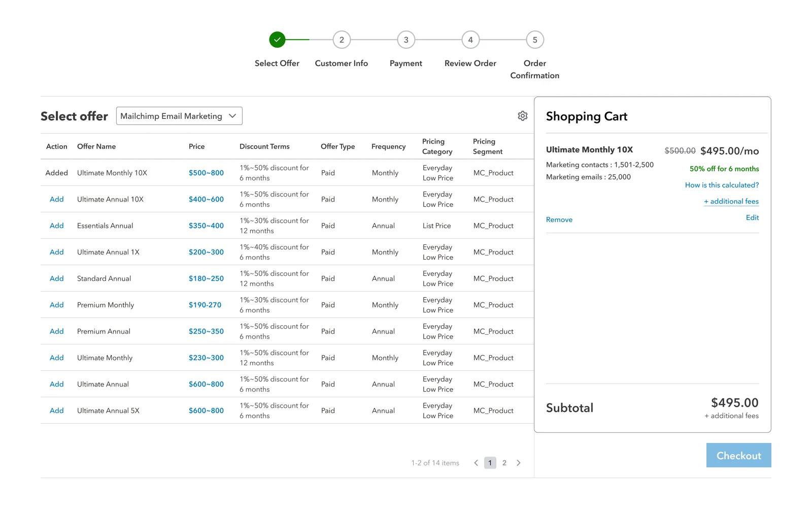
Task: Add the Premium Annual offer
Action: click(x=57, y=331)
